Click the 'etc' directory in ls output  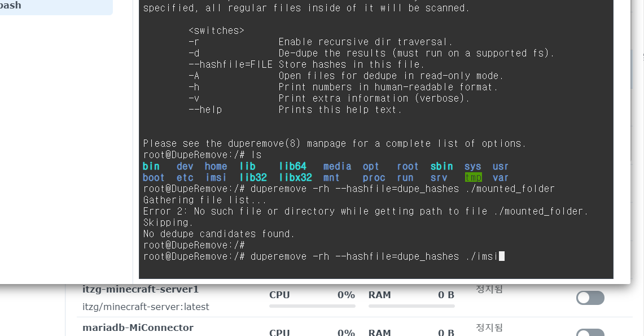pos(185,177)
